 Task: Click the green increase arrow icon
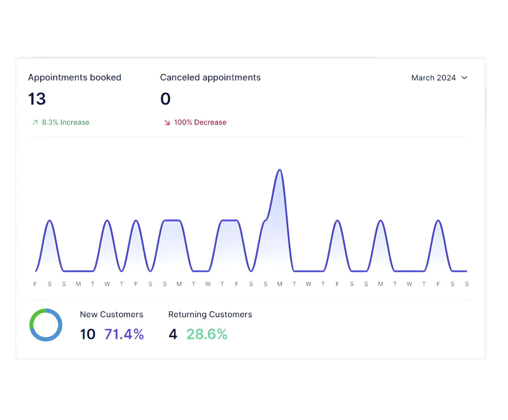pos(34,122)
